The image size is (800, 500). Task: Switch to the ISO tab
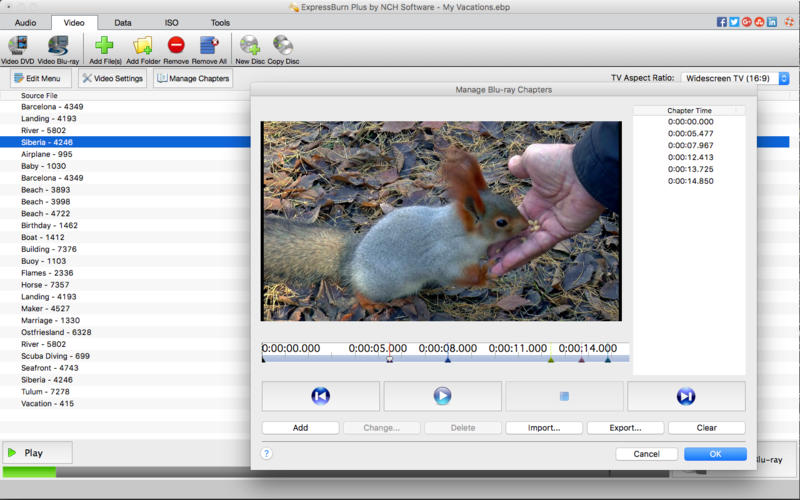pos(171,22)
